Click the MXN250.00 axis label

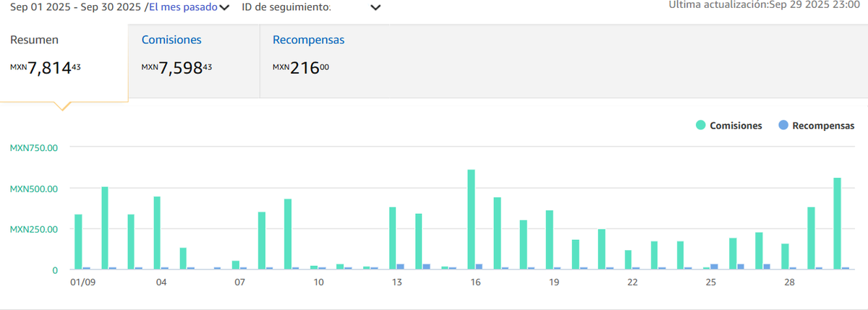pos(33,229)
